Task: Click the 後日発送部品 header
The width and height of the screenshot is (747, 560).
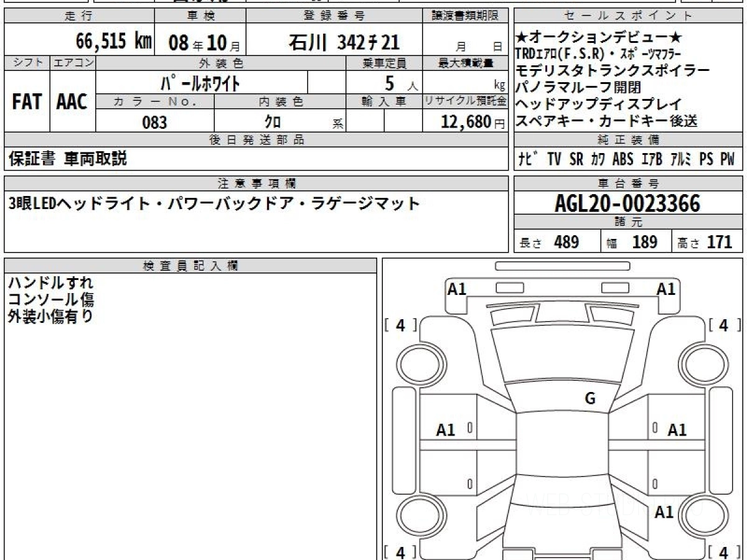Action: (x=256, y=140)
